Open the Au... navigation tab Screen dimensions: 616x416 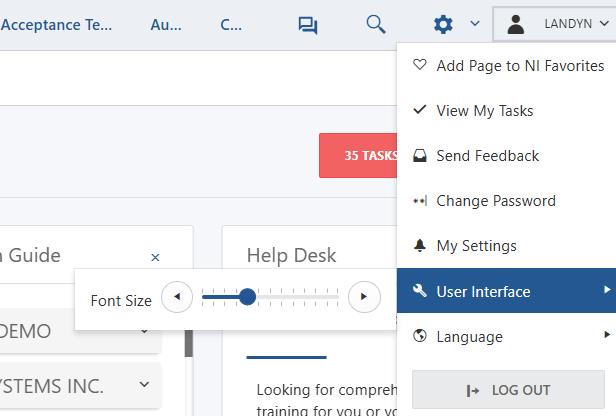pos(166,25)
